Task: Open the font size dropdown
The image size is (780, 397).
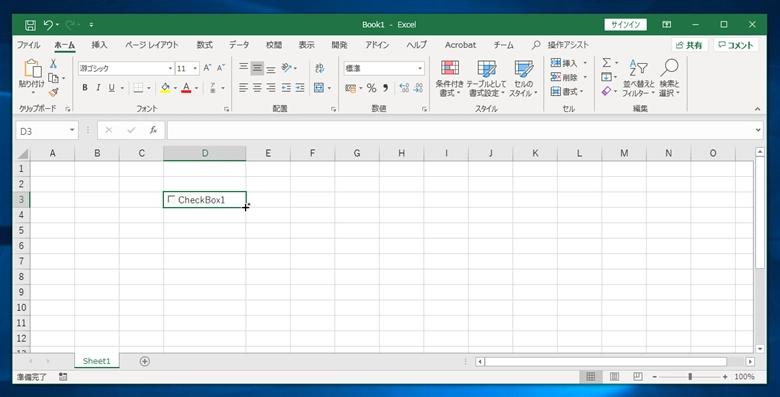Action: click(x=195, y=69)
